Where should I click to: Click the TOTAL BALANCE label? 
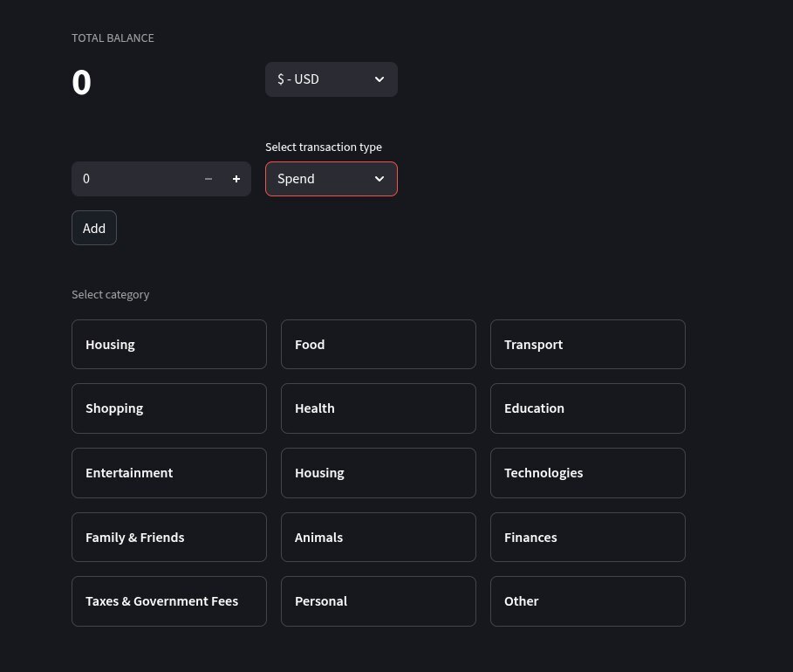(x=113, y=38)
